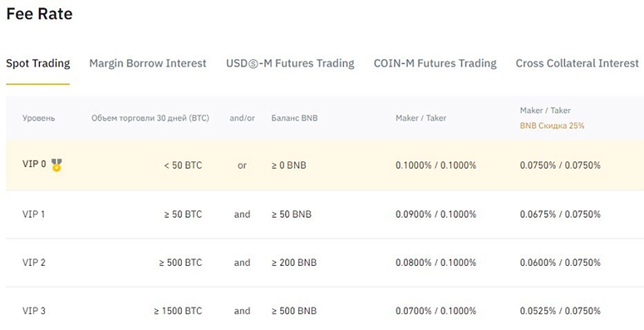644x330 pixels.
Task: Open Margin Borrow Interest tab
Action: point(147,63)
